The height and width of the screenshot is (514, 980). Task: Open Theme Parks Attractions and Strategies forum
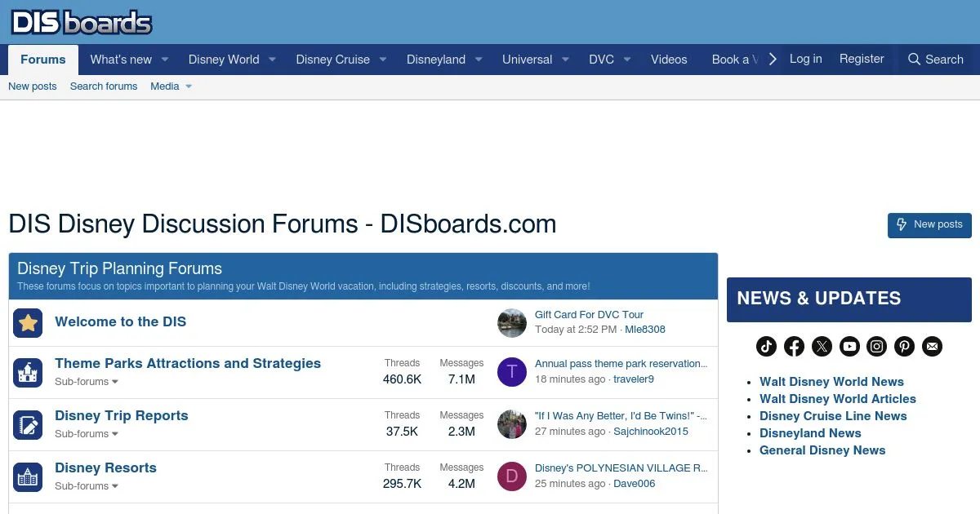tap(188, 364)
